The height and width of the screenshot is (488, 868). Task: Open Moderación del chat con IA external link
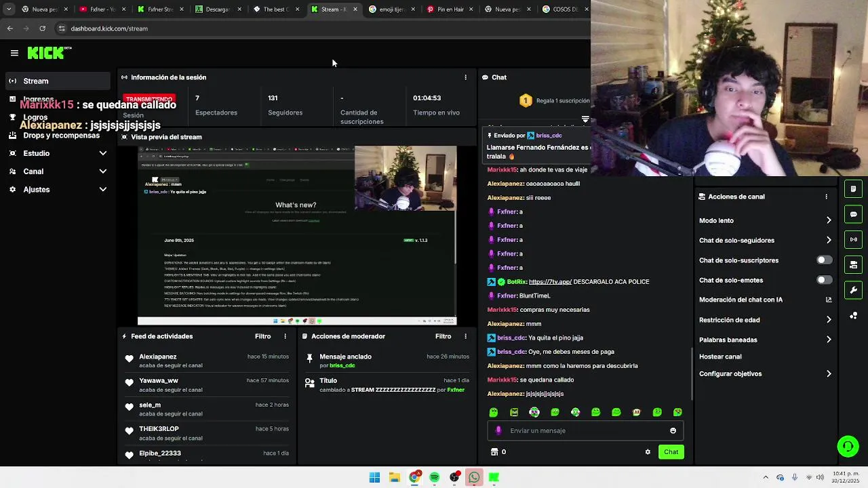click(x=829, y=300)
